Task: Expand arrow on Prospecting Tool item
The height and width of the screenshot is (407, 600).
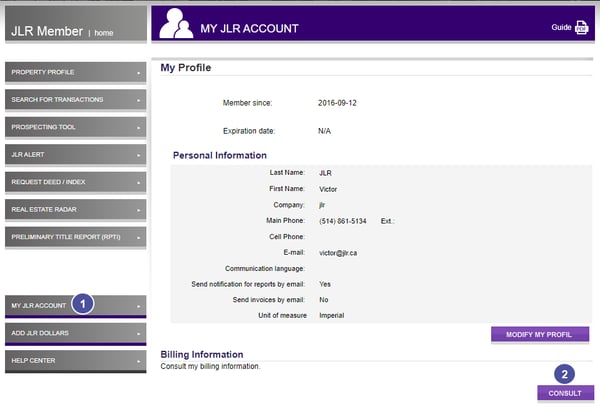Action: 139,128
